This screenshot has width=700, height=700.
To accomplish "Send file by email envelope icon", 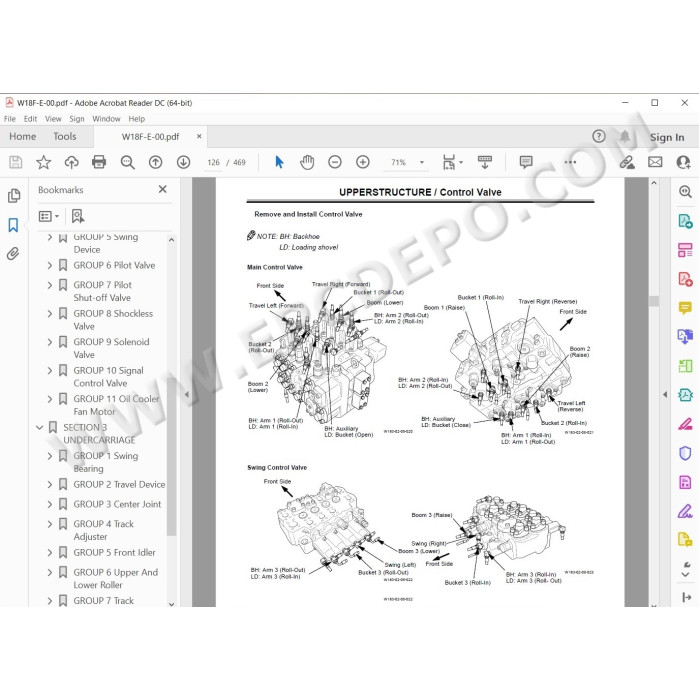I will click(655, 162).
